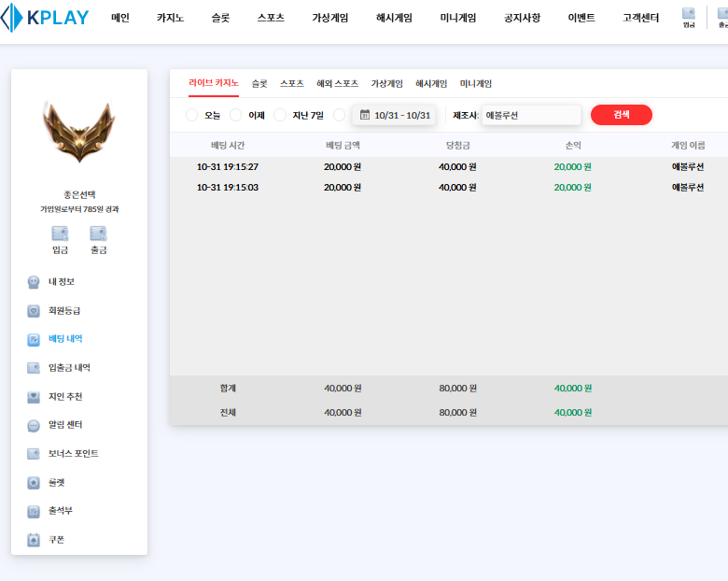
Task: Click the 가입일로부터 785일 경과 text
Action: coord(79,209)
